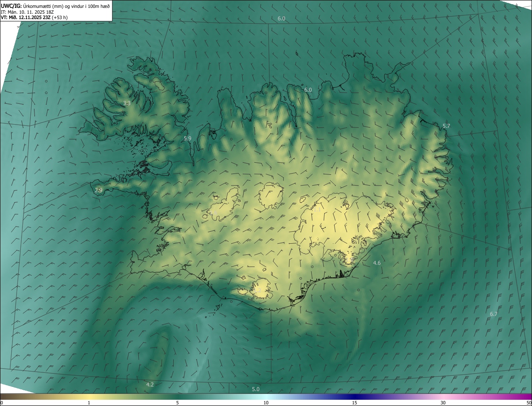The image size is (532, 406).
Task: Click the 4.6 value off the southeast coast
Action: coord(377,263)
